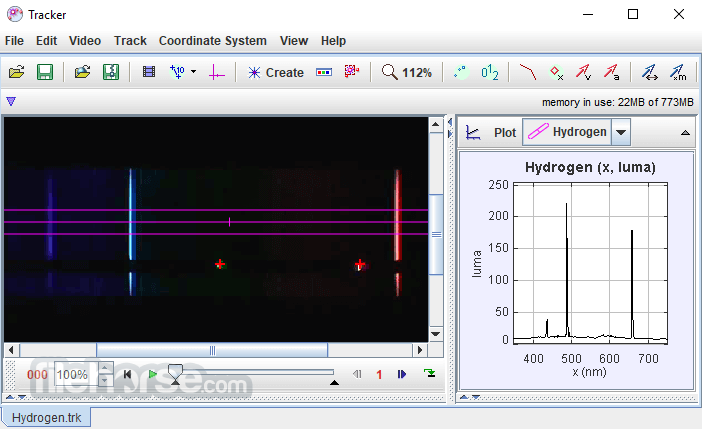
Task: Click the Plot button
Action: (x=505, y=133)
